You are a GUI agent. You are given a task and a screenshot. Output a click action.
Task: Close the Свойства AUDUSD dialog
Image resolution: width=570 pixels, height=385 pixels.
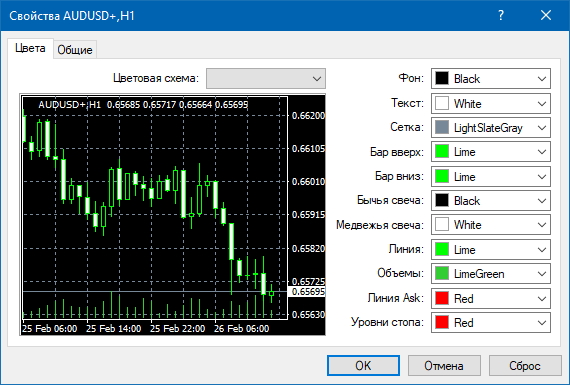pos(546,15)
